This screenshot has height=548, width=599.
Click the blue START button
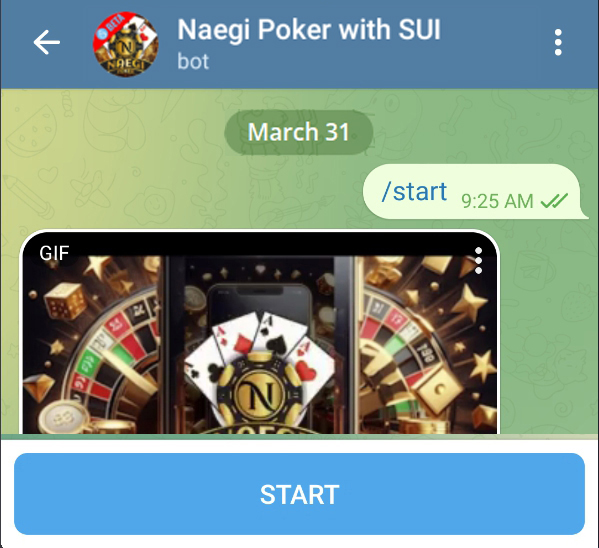[300, 494]
